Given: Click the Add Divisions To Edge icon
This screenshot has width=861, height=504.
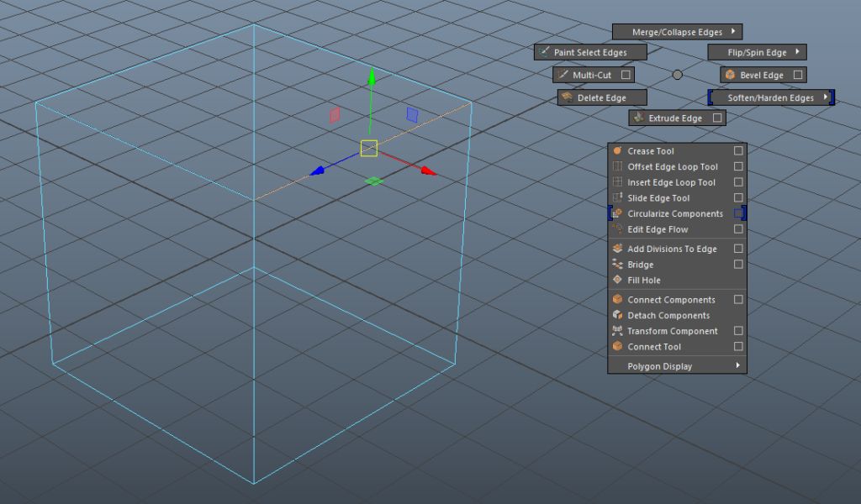Looking at the screenshot, I should tap(617, 249).
